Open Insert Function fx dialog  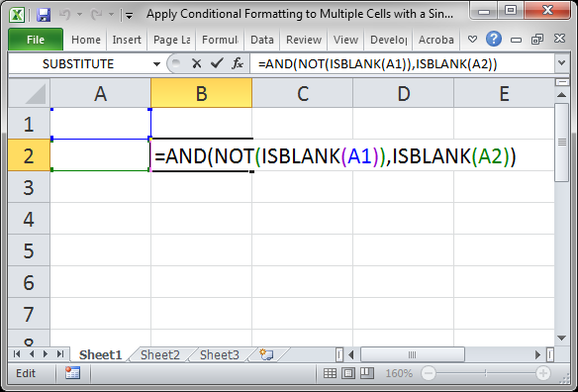point(238,63)
